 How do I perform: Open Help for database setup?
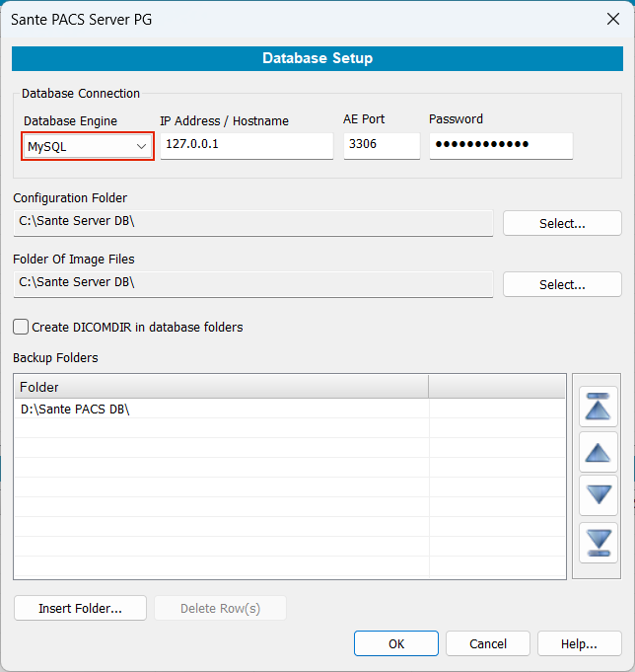tap(579, 643)
